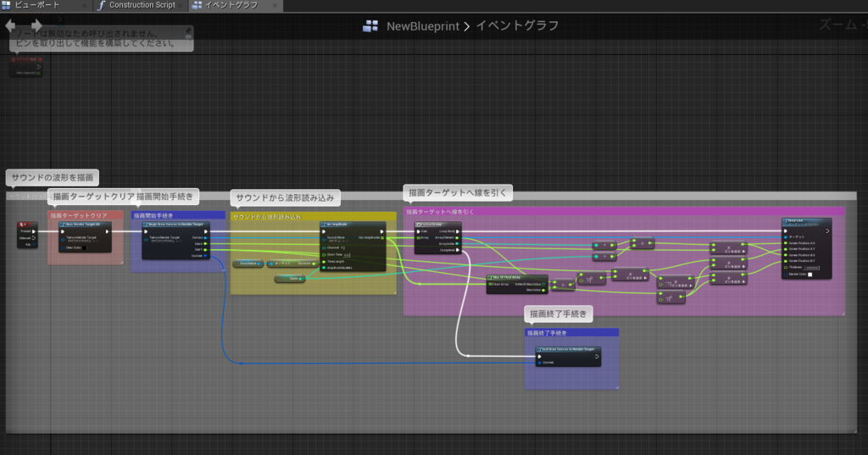Click the Start Time value field on Get Amplitude
Viewport: 868px width, 455px height.
point(347,255)
